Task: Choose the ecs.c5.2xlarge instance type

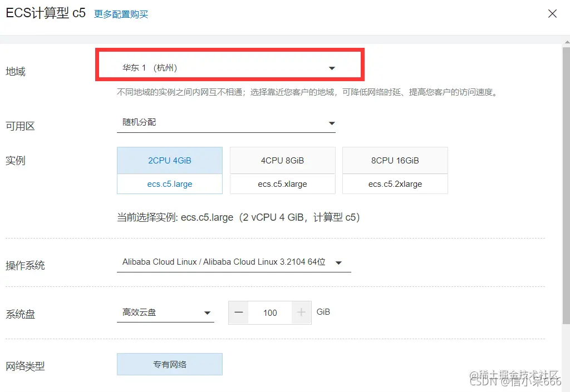Action: pos(395,184)
